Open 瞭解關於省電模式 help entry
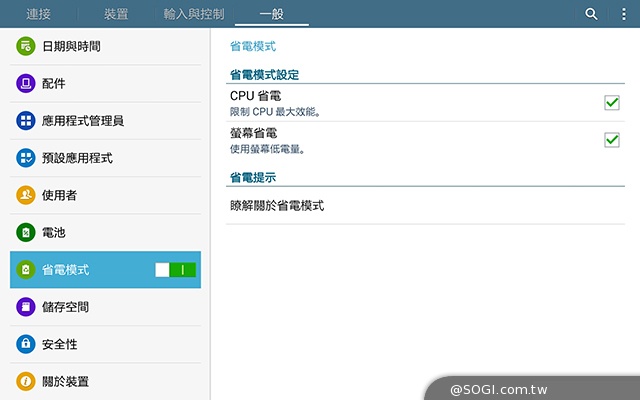Screen dimensions: 640x400 (x=277, y=206)
